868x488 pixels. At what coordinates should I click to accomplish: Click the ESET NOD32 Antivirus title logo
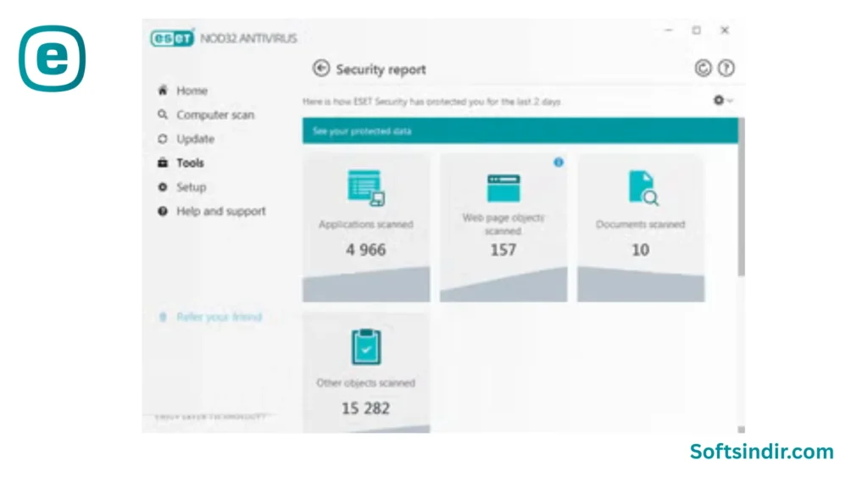224,38
